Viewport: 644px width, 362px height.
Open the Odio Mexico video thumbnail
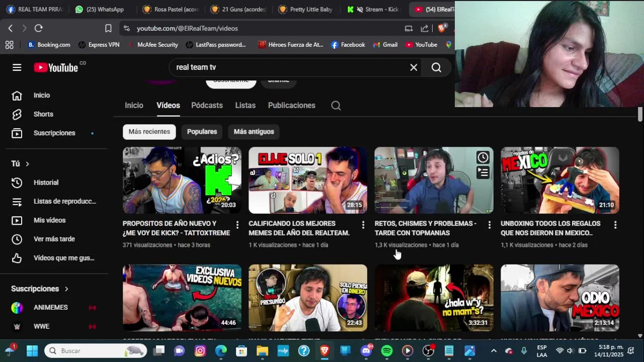pyautogui.click(x=560, y=298)
